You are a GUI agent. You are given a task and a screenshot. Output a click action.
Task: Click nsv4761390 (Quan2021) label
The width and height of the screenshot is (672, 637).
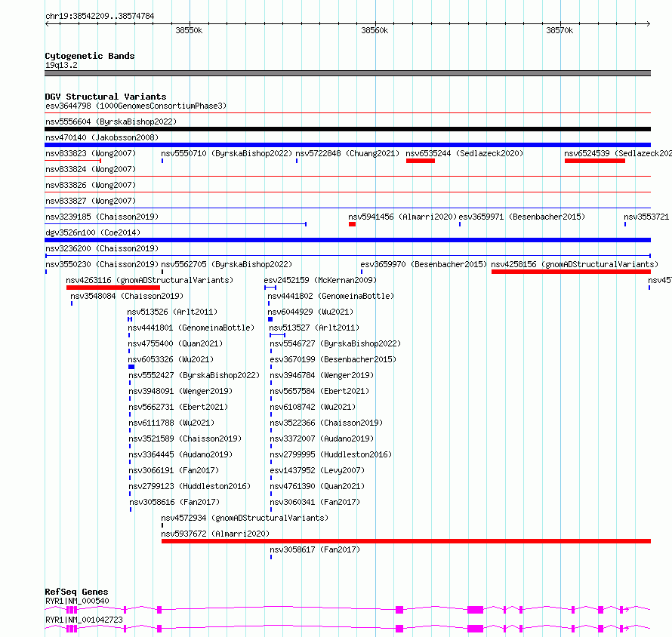click(317, 486)
